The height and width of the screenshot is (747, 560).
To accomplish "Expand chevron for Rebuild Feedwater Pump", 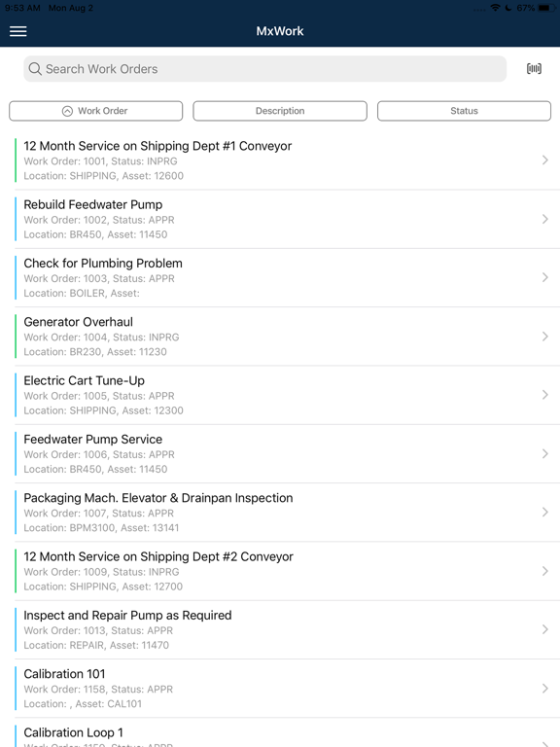I will pyautogui.click(x=545, y=219).
